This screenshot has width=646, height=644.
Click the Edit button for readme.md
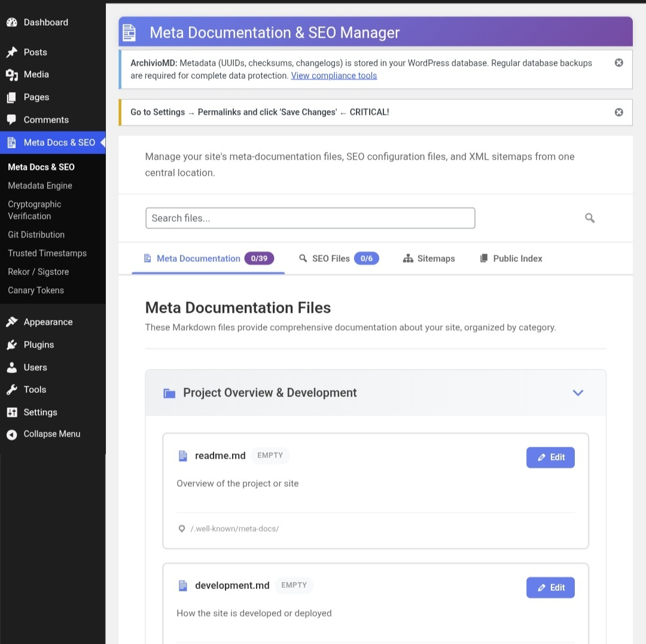coord(550,457)
